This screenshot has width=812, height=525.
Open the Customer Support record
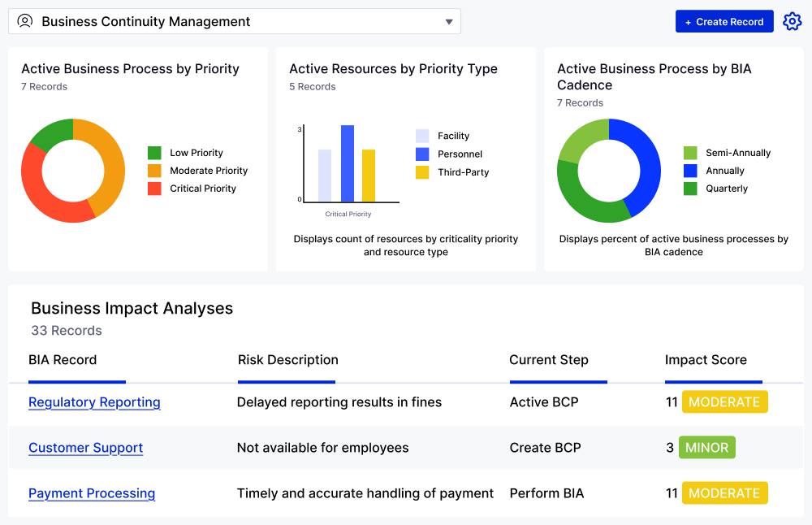[85, 448]
